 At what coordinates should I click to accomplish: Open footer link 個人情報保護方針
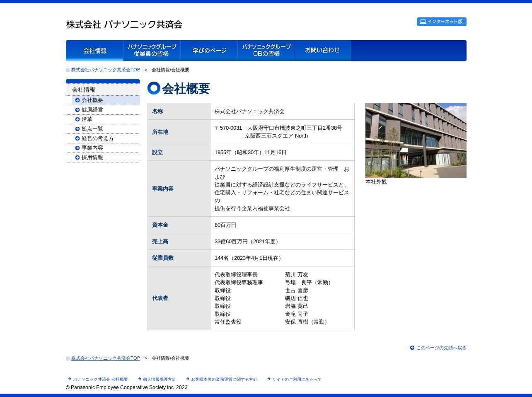pos(159,380)
